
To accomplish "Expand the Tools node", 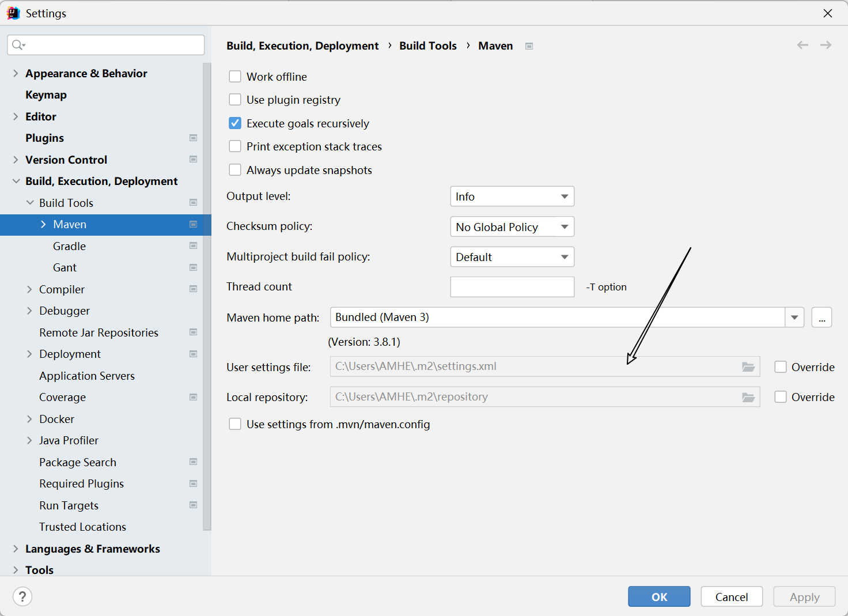I will 16,570.
